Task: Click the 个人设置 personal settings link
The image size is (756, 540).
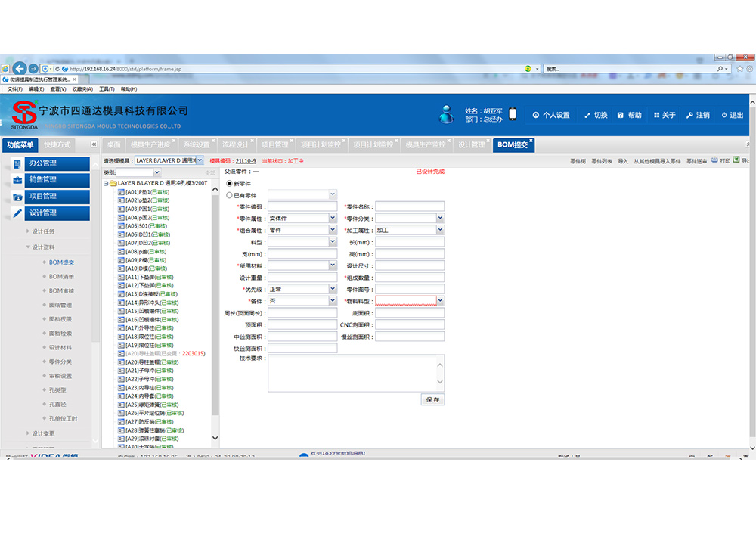Action: pos(552,116)
